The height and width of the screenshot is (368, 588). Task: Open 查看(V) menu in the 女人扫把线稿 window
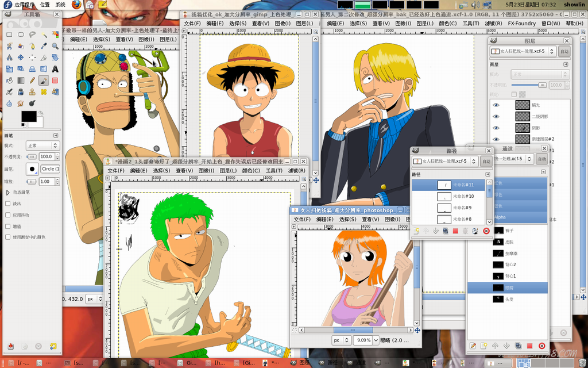(x=370, y=219)
